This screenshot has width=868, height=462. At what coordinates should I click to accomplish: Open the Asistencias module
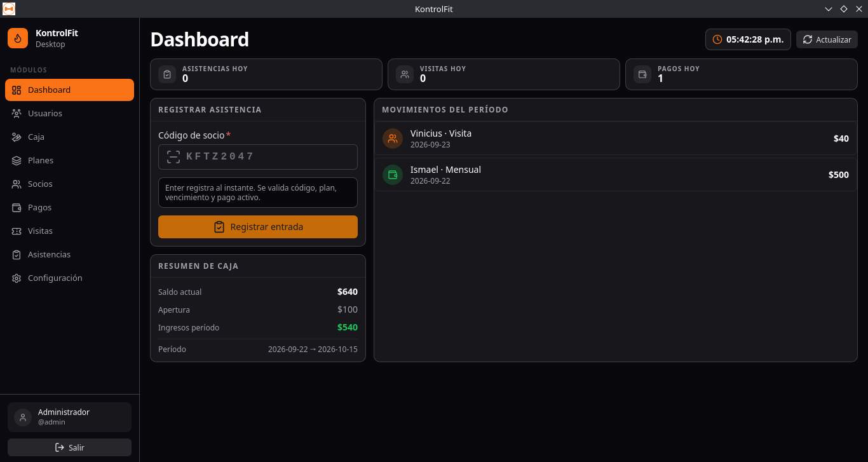[x=70, y=255]
